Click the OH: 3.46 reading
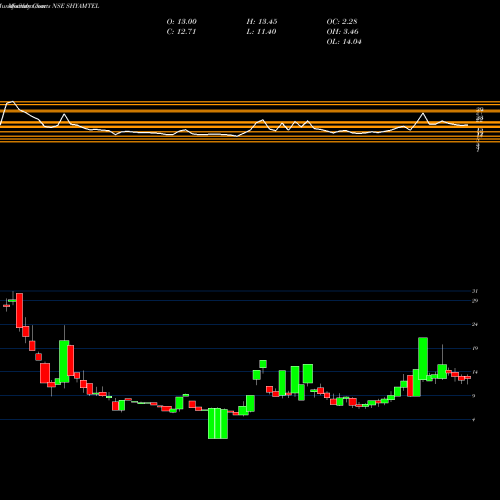 342,32
